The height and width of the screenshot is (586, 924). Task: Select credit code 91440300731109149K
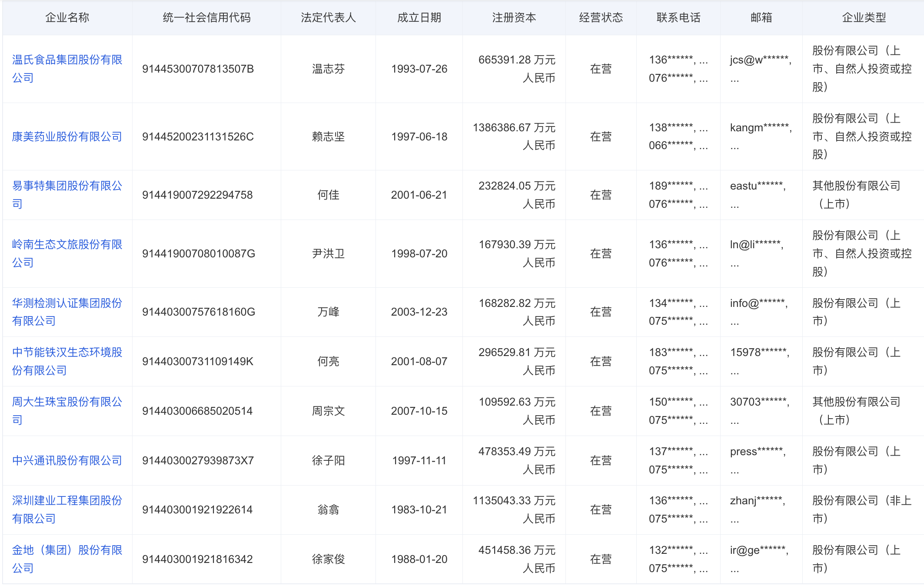pyautogui.click(x=198, y=361)
